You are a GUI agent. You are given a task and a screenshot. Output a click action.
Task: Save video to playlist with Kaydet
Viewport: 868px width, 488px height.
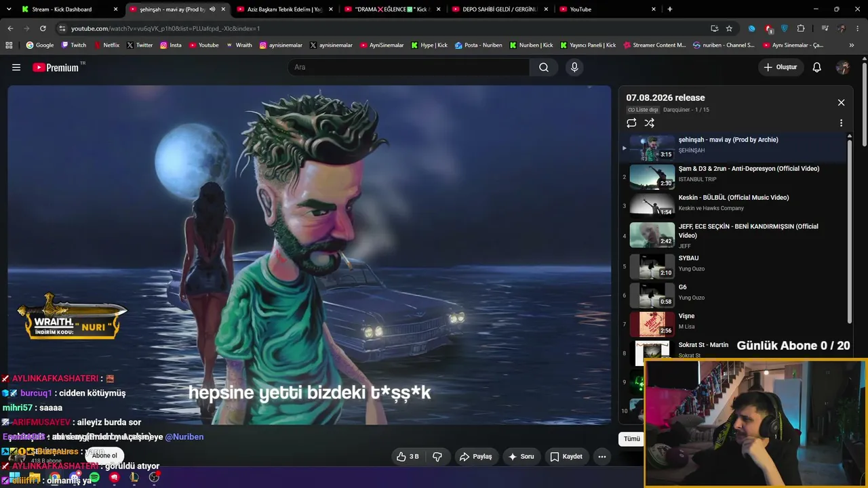coord(566,457)
